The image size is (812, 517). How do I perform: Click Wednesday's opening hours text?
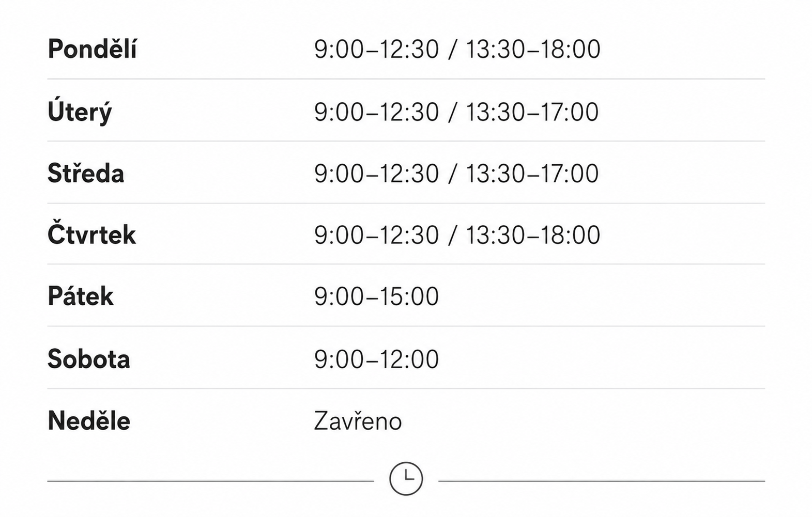point(456,174)
